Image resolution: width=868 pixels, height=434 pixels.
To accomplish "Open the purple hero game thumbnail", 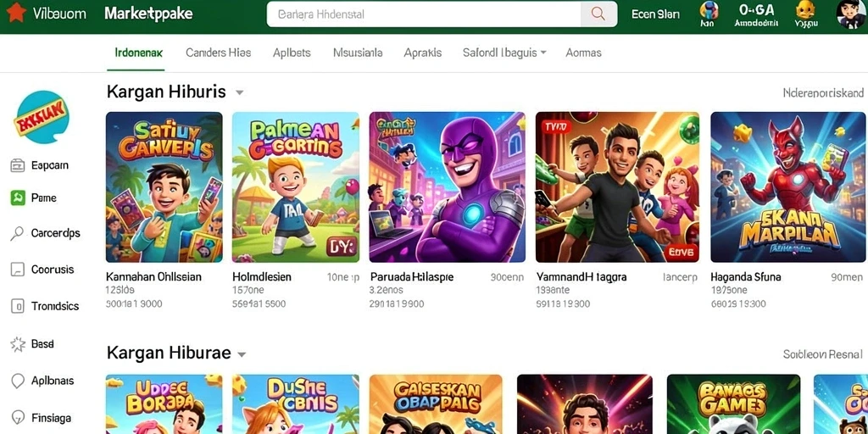I will coord(448,187).
